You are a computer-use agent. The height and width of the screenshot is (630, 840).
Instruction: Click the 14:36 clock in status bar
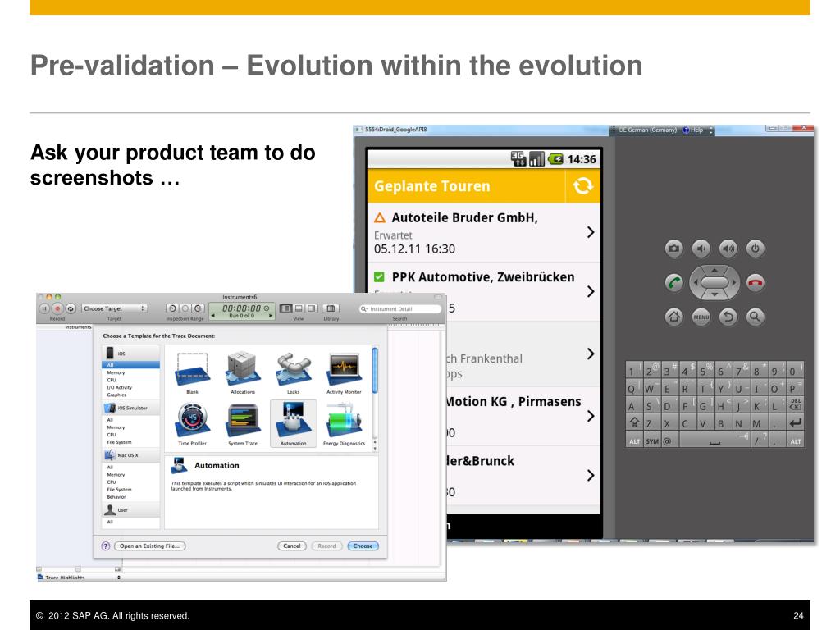582,159
